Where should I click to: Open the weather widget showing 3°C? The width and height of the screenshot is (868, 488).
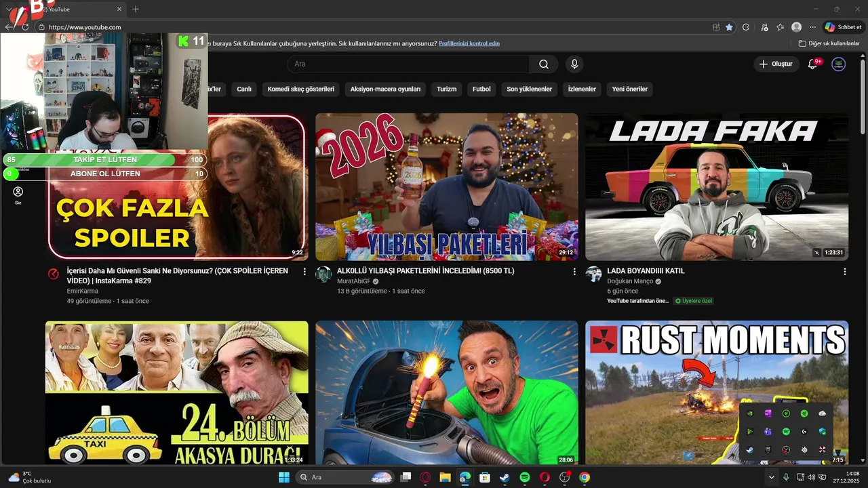pyautogui.click(x=29, y=477)
